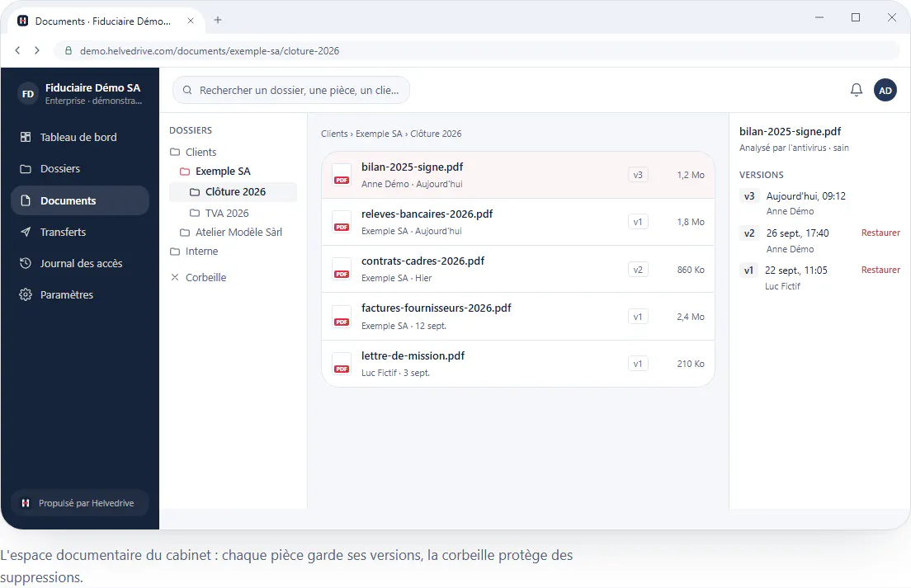Screen dimensions: 911x588
Task: Click 1,2 Mo size of bilan-2025-signe.pdf
Action: click(x=690, y=175)
